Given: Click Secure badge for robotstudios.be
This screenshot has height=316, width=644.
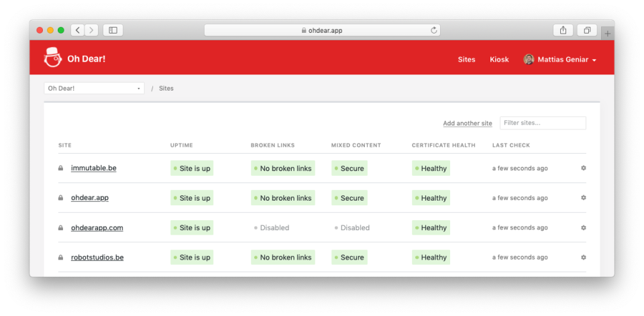Looking at the screenshot, I should (x=350, y=257).
